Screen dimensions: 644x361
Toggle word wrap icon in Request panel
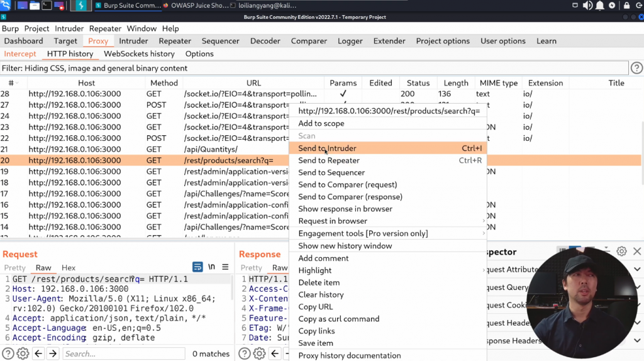[x=197, y=267]
